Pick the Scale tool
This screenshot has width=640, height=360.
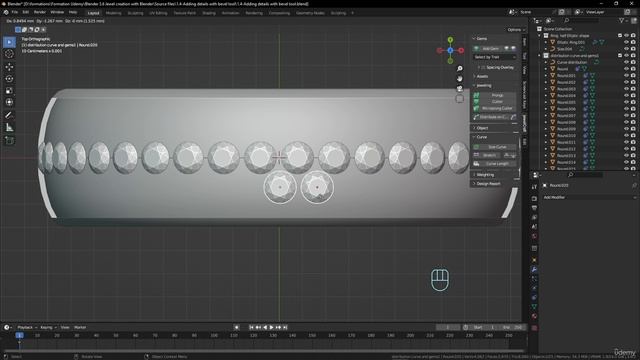(x=9, y=91)
